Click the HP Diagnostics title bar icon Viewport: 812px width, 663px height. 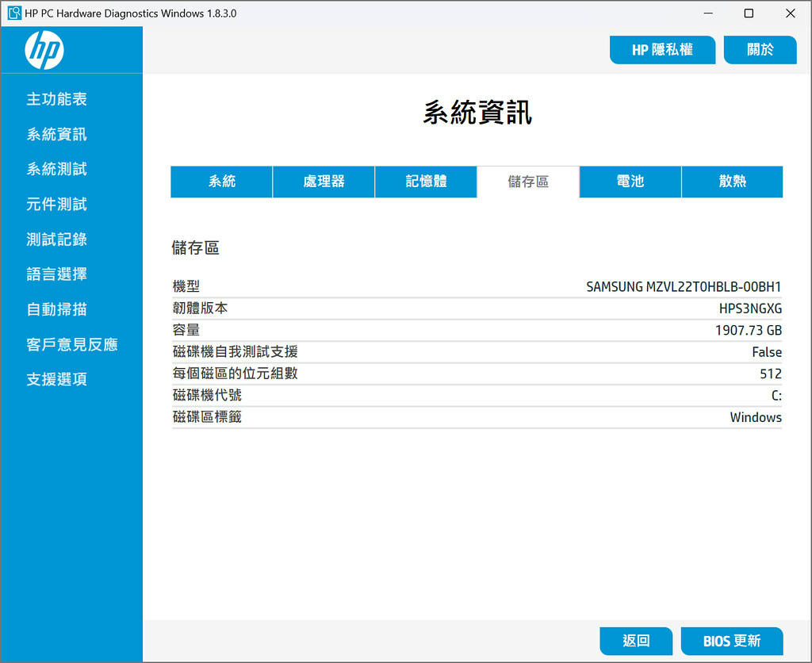point(14,13)
